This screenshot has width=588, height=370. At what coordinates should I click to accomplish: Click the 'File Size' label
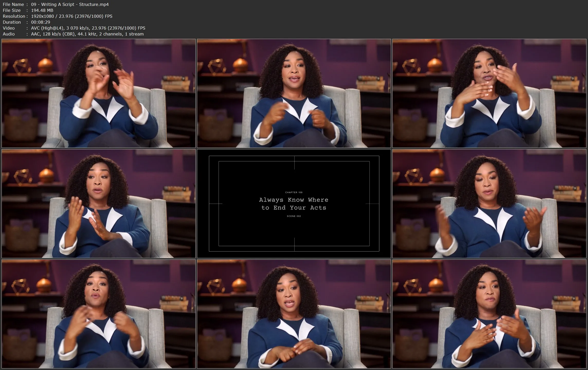tap(12, 10)
